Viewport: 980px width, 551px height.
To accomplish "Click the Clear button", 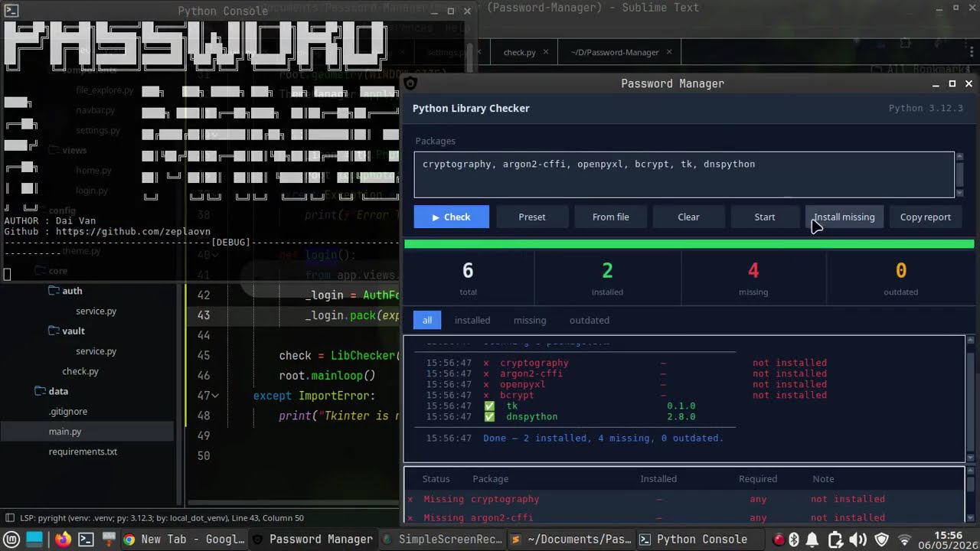I will click(x=688, y=217).
